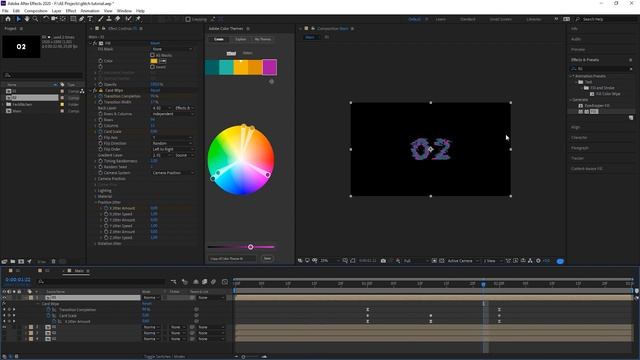Open the graph editor icon in timeline
The image size is (640, 360).
pyautogui.click(x=225, y=282)
